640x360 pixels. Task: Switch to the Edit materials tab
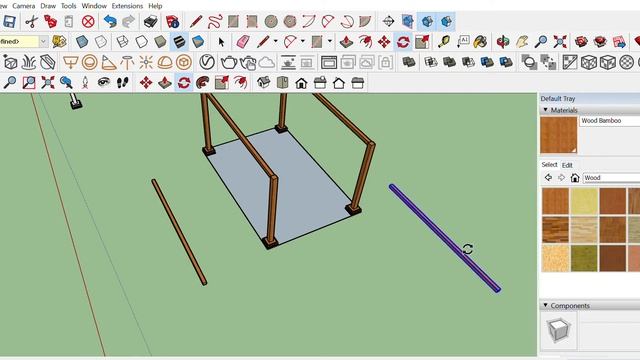[x=567, y=165]
